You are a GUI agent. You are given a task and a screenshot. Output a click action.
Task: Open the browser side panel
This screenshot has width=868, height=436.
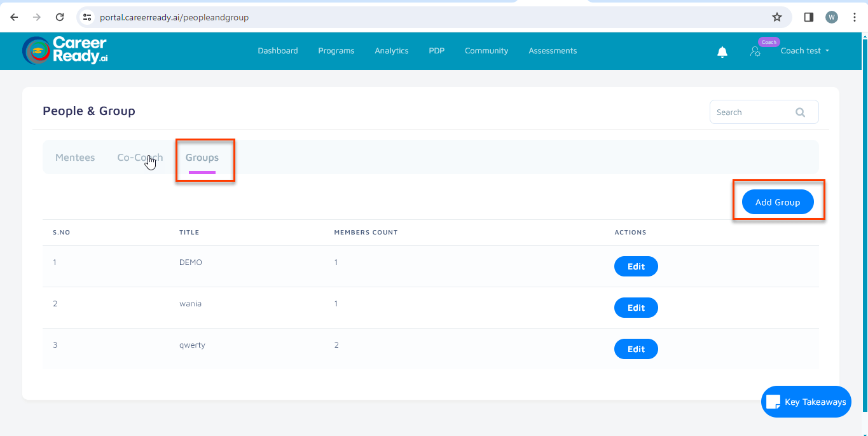click(808, 17)
